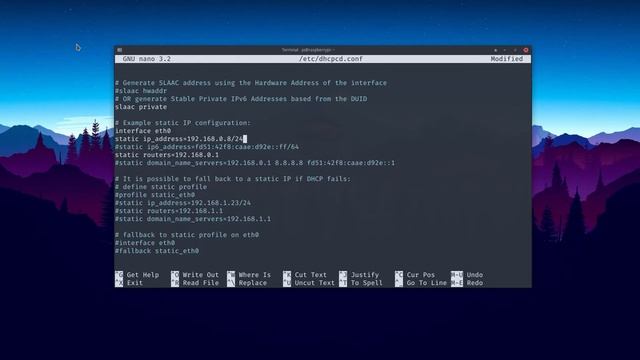
Task: Click the '#profile static_eth0' line
Action: click(155, 195)
